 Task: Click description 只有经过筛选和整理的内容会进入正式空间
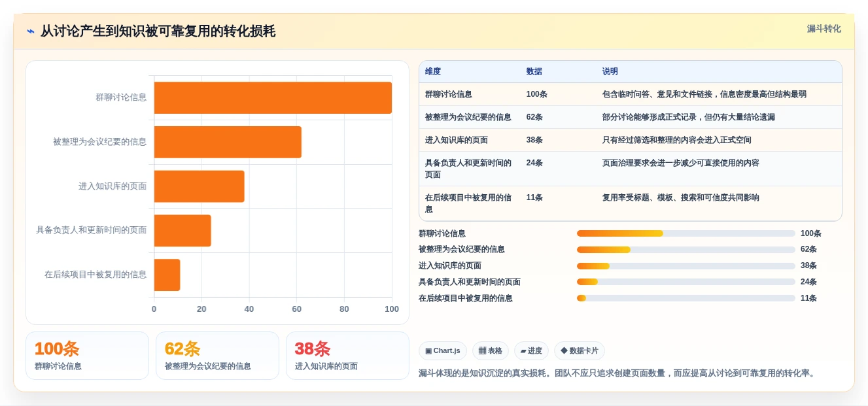[x=677, y=140]
